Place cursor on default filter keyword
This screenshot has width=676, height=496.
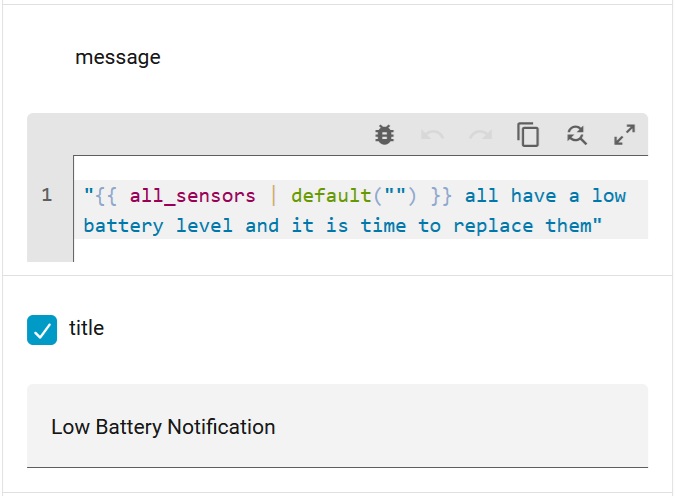331,196
